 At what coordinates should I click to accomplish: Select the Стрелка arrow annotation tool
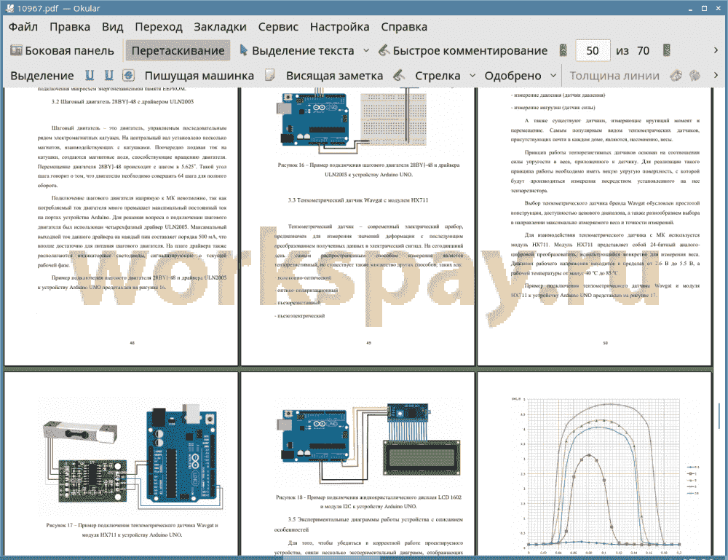click(x=438, y=76)
